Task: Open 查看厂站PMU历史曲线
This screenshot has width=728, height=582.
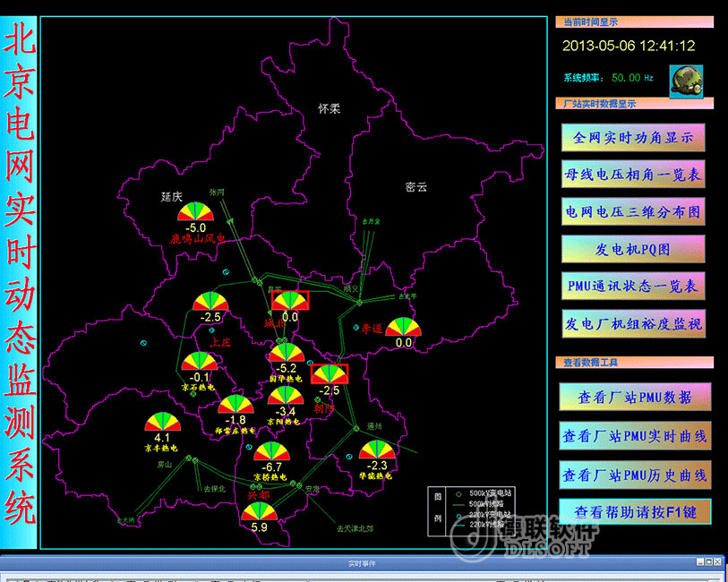Action: pyautogui.click(x=635, y=474)
